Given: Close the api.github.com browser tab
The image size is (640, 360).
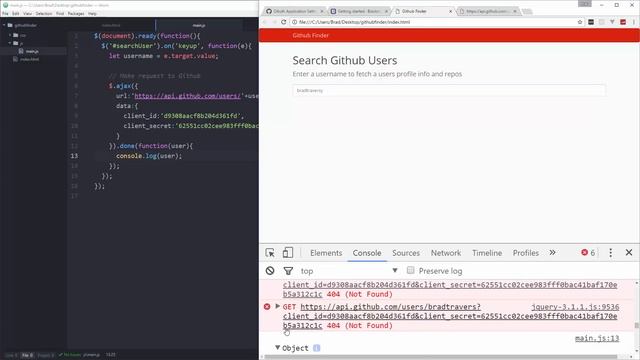Looking at the screenshot, I should coord(515,11).
